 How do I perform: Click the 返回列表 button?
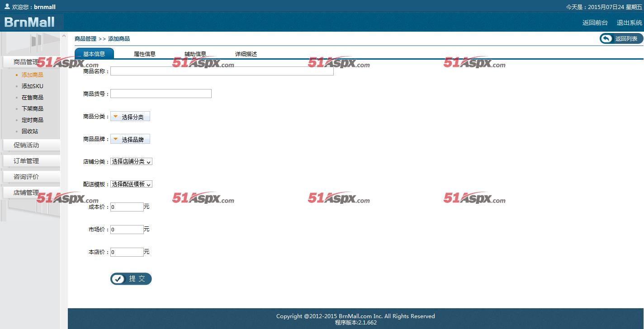click(x=621, y=39)
